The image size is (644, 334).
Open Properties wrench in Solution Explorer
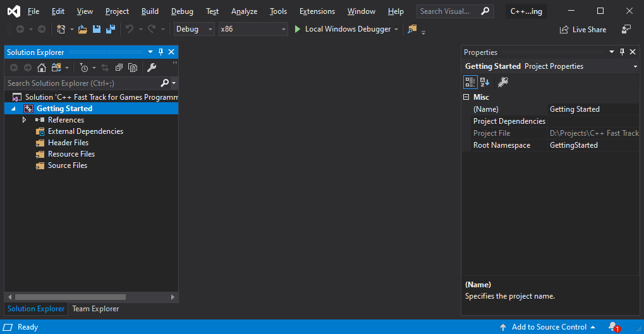pyautogui.click(x=152, y=68)
